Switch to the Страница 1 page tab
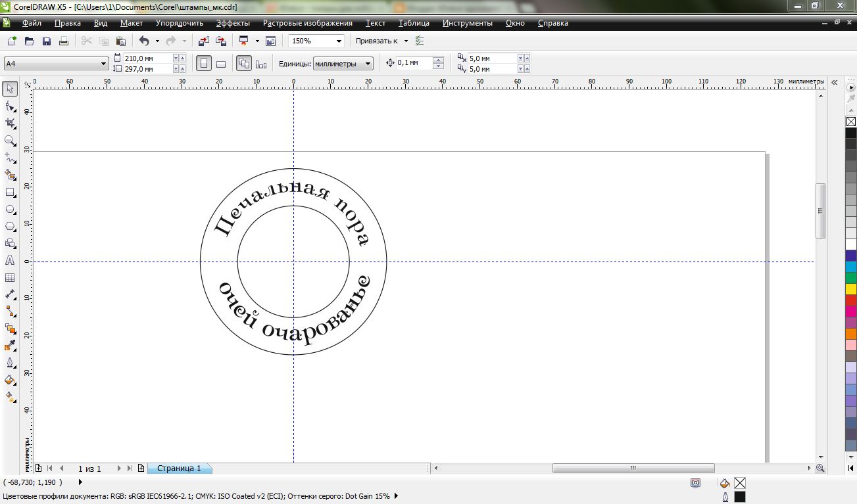Image resolution: width=857 pixels, height=504 pixels. click(178, 469)
